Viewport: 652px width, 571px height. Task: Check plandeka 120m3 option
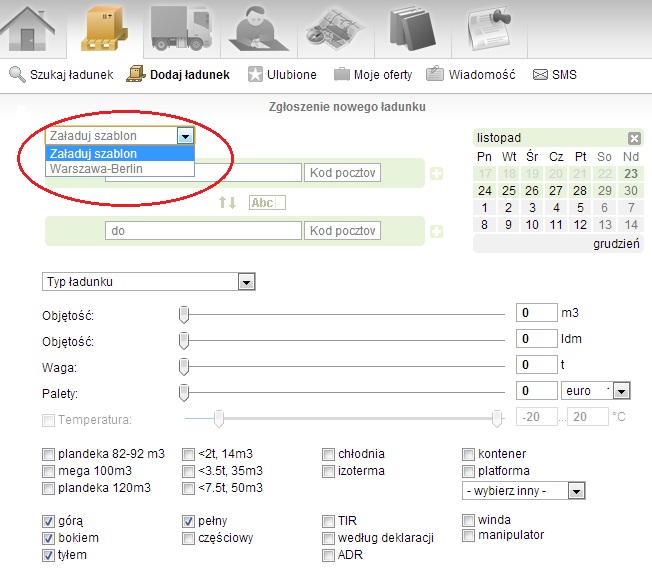click(x=48, y=488)
